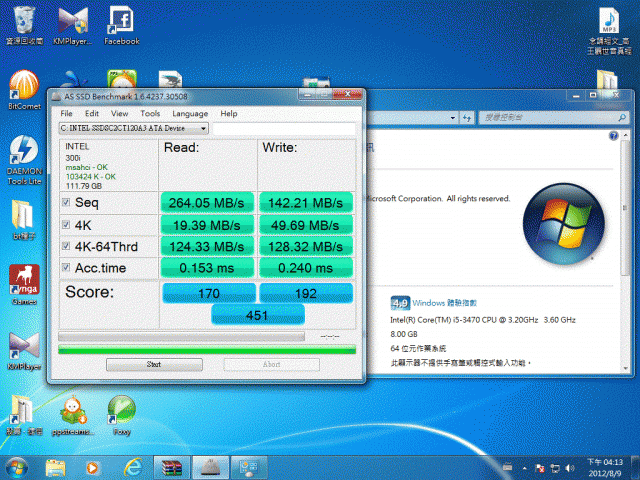Viewport: 640px width, 480px height.
Task: Open the Facebook desktop shortcut
Action: pyautogui.click(x=122, y=24)
